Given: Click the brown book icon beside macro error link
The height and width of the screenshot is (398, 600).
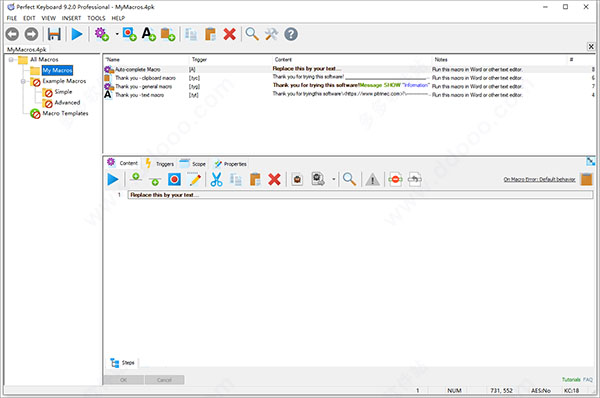Looking at the screenshot, I should click(x=586, y=179).
